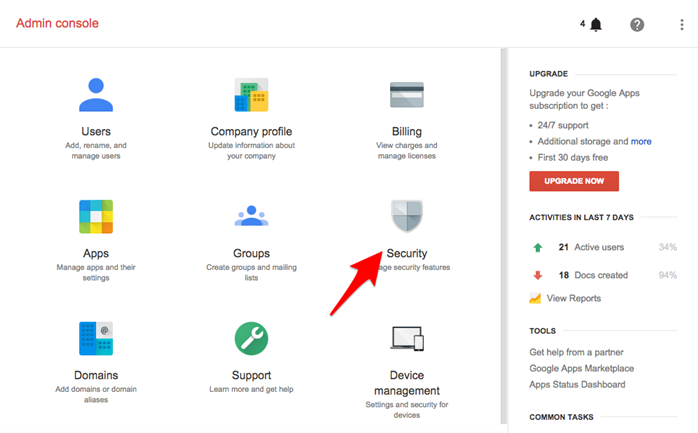This screenshot has width=698, height=433.
Task: Click the Admin console title
Action: click(57, 23)
